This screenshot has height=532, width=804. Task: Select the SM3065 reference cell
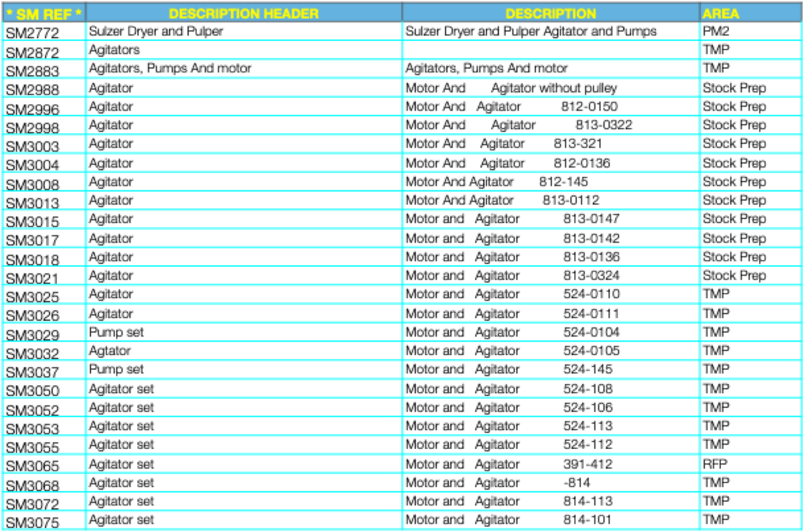pos(44,465)
